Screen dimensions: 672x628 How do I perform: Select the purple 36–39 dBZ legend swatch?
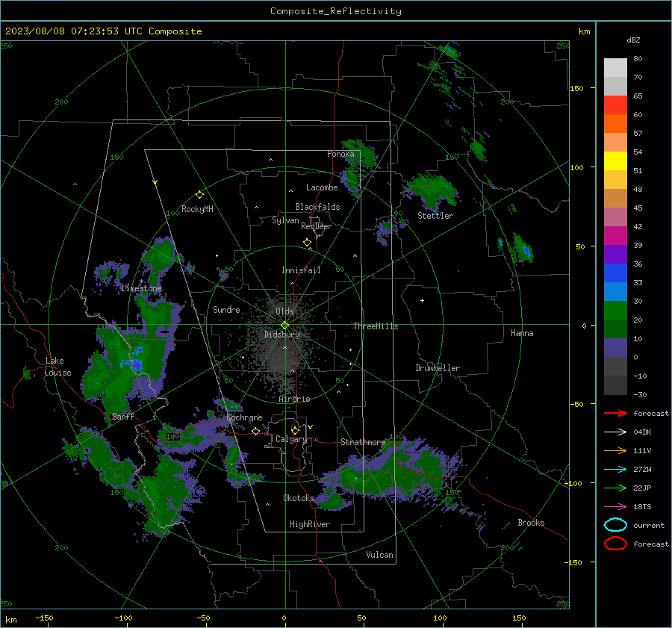point(615,255)
